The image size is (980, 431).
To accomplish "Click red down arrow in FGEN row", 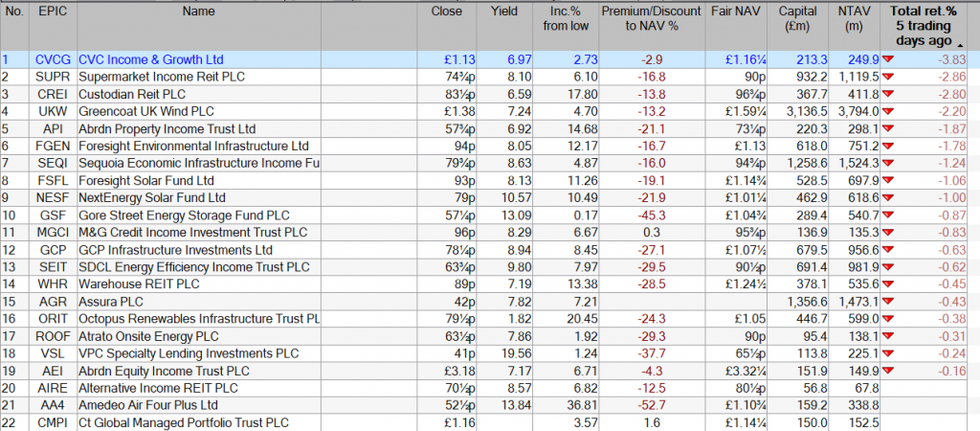I will point(887,146).
